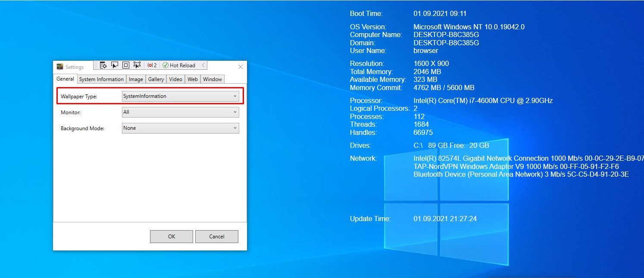Select the Window tab

click(x=213, y=79)
